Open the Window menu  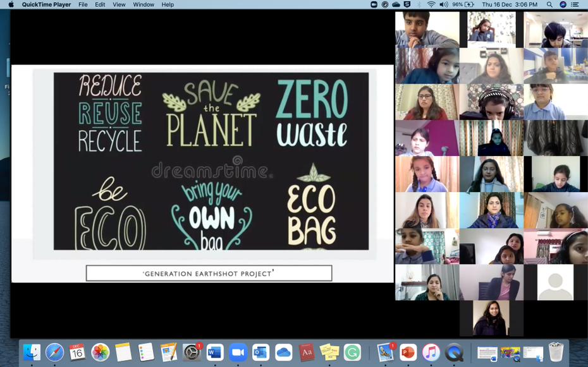(144, 4)
